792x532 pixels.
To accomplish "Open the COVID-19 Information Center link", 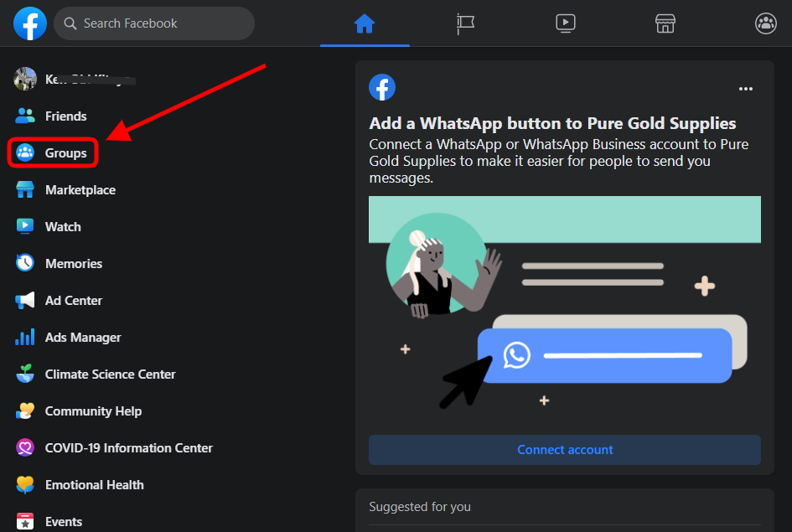I will click(129, 447).
